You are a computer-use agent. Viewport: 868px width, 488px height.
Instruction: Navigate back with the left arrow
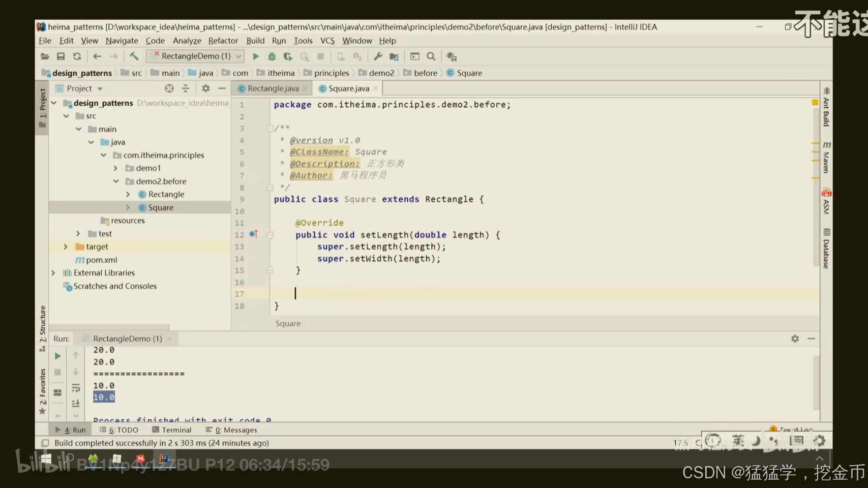[97, 56]
